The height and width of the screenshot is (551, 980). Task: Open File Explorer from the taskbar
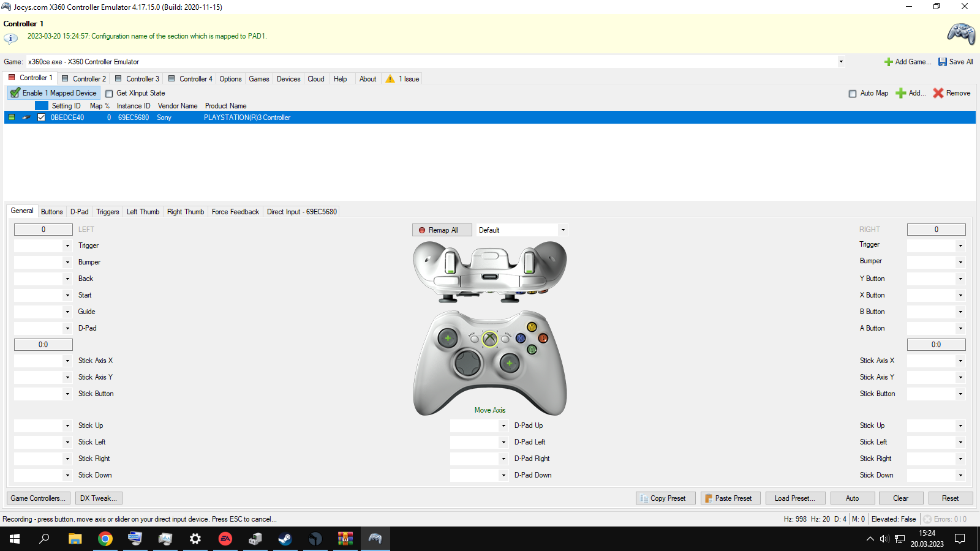point(75,539)
